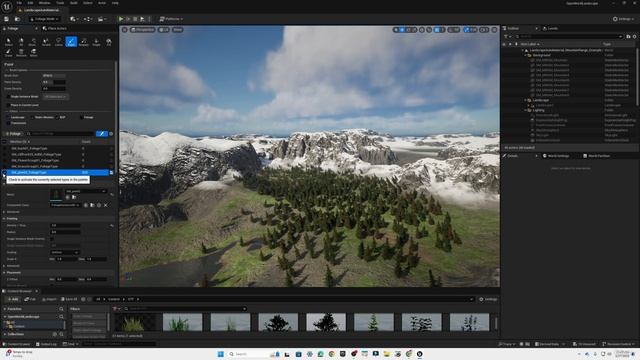Viewport: 640px width, 360px height.
Task: Pick the Move foliage tool
Action: [x=33, y=53]
